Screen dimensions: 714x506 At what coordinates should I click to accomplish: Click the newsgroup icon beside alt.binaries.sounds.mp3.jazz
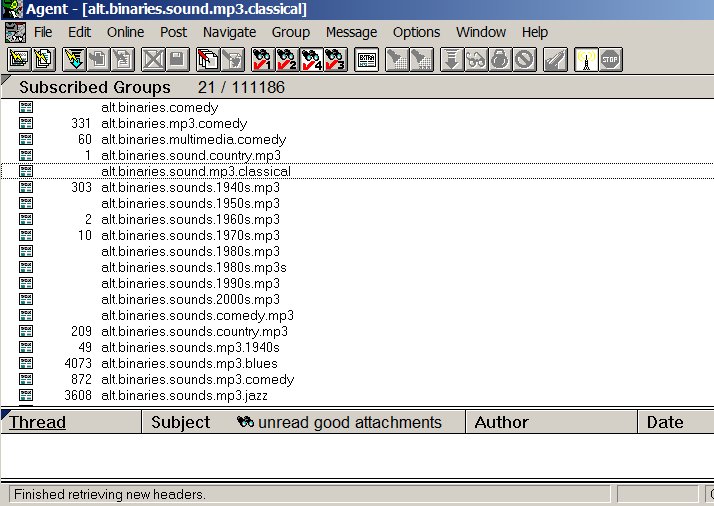coord(26,395)
